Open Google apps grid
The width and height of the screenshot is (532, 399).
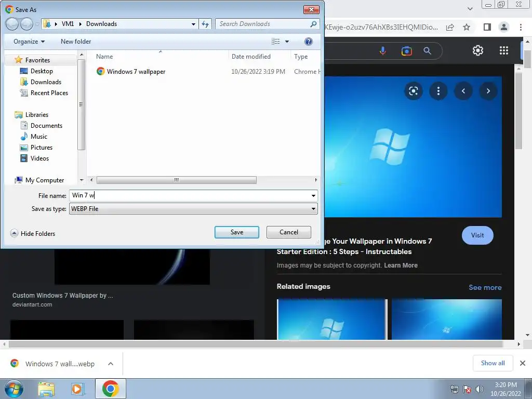point(504,50)
